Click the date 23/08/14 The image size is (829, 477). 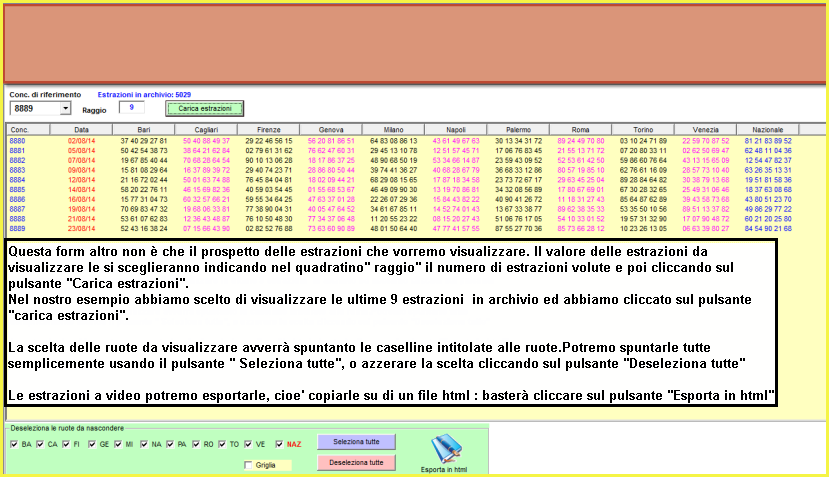click(81, 229)
